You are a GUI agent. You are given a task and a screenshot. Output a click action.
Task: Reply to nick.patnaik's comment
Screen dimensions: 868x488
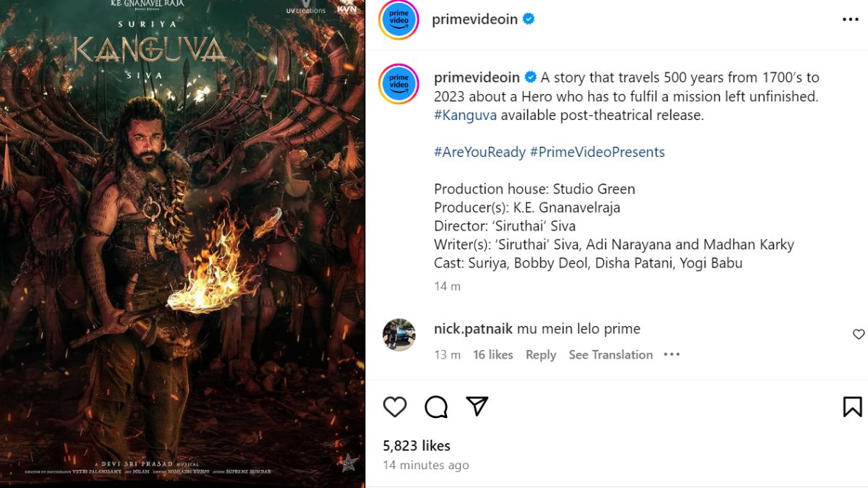pyautogui.click(x=540, y=354)
